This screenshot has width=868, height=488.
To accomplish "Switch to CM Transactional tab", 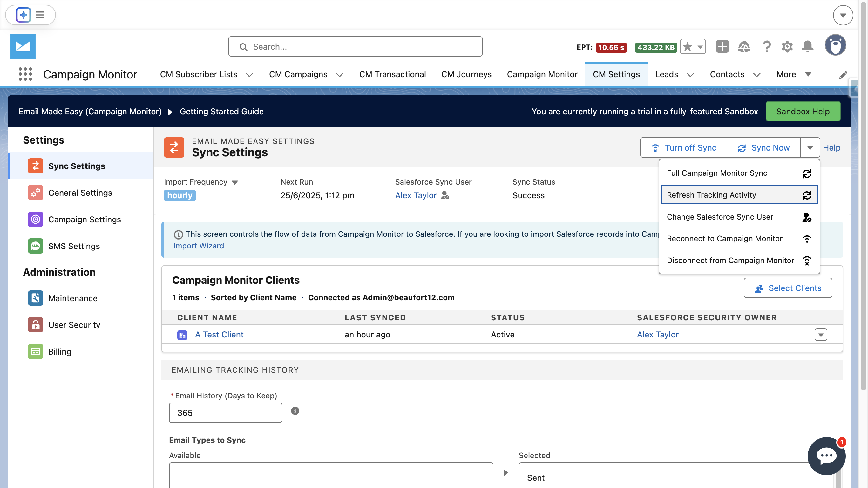I will (392, 74).
